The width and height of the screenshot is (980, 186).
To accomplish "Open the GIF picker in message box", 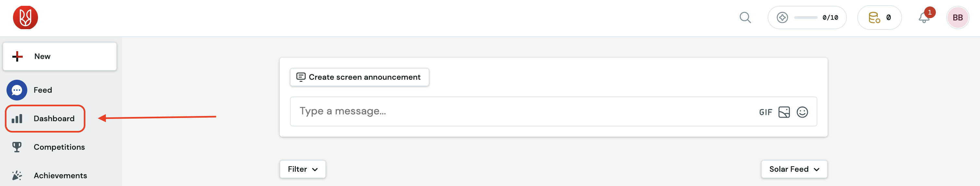I will point(765,112).
